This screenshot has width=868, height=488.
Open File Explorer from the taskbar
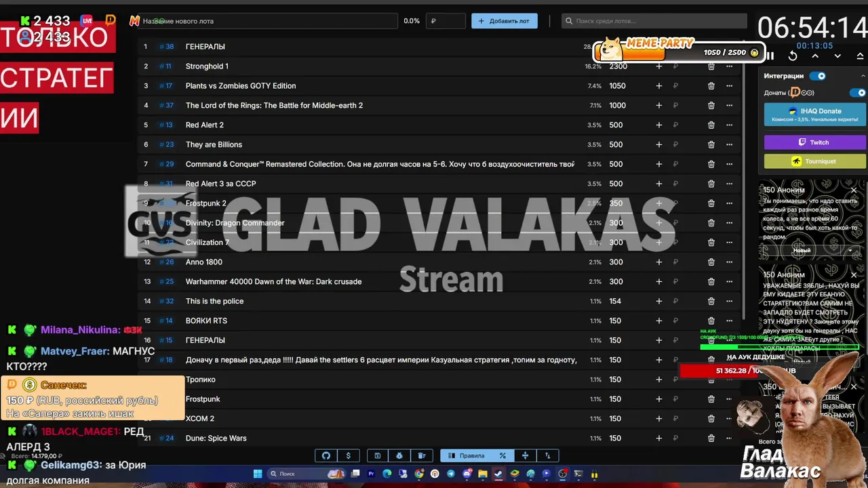482,474
